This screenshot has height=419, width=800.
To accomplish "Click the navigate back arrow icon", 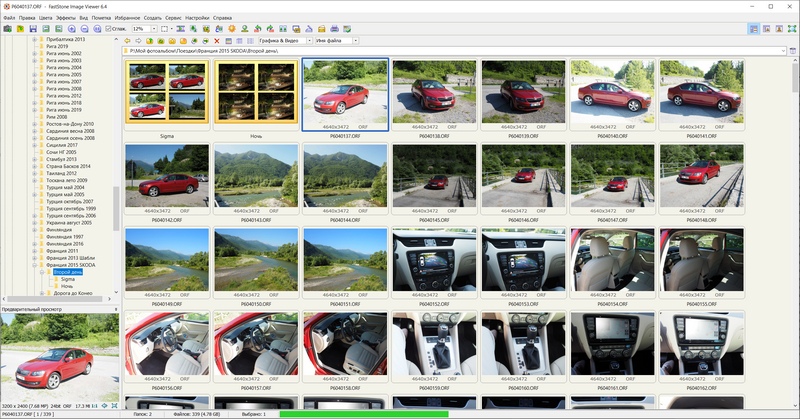I will point(128,40).
